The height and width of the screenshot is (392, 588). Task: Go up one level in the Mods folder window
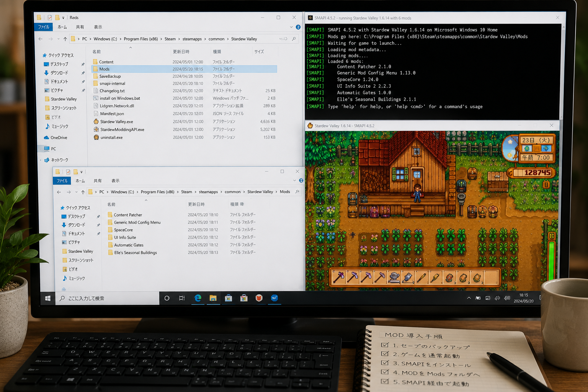coord(83,192)
